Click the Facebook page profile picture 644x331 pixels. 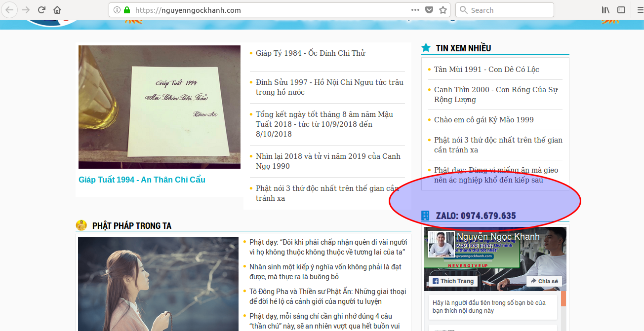pyautogui.click(x=441, y=244)
